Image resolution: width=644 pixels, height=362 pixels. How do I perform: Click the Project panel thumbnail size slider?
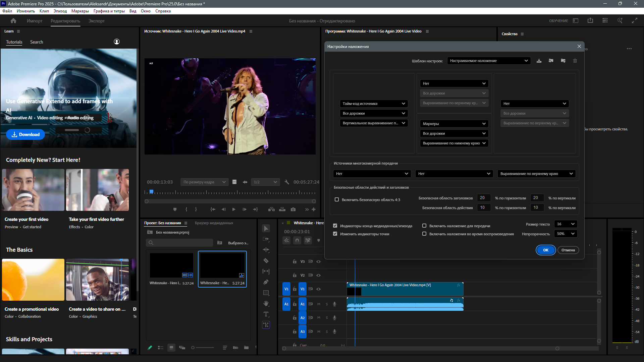coord(203,348)
